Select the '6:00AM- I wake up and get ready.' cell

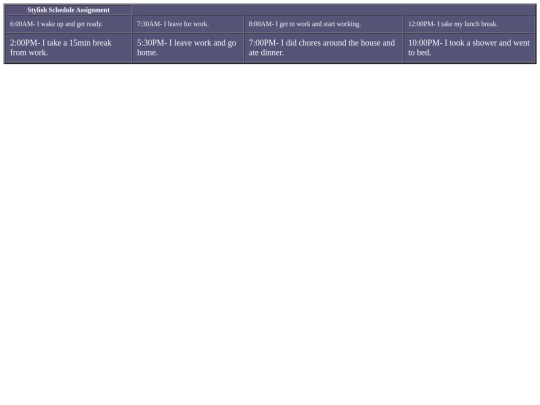pyautogui.click(x=69, y=24)
